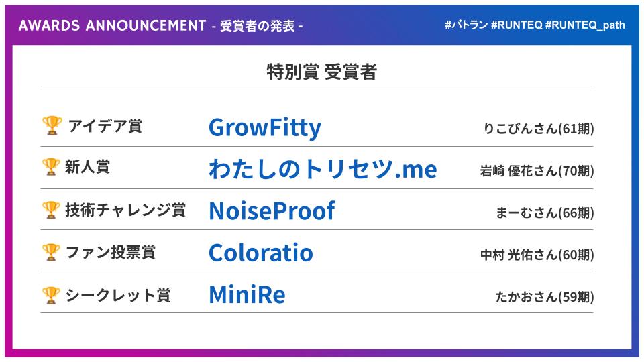Click the trophy icon beside シークレット賞

51,295
